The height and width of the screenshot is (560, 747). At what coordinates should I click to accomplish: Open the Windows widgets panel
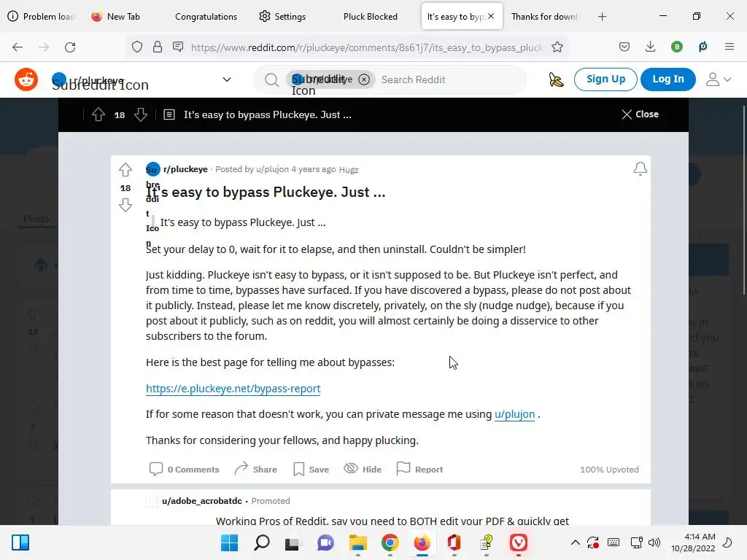click(x=20, y=542)
